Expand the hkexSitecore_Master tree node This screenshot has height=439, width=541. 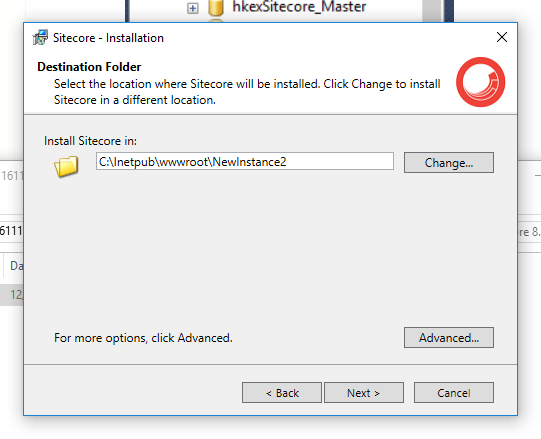tap(193, 8)
